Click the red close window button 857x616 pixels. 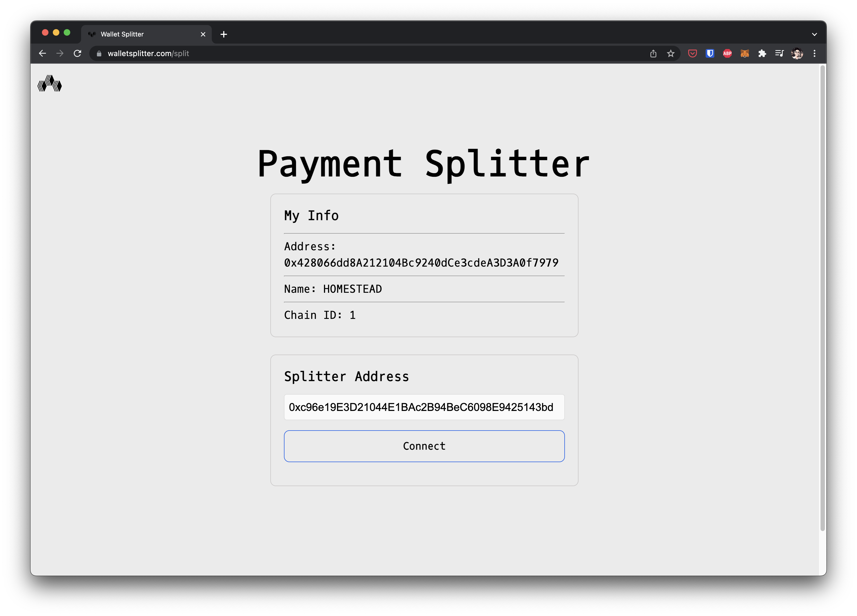coord(45,32)
